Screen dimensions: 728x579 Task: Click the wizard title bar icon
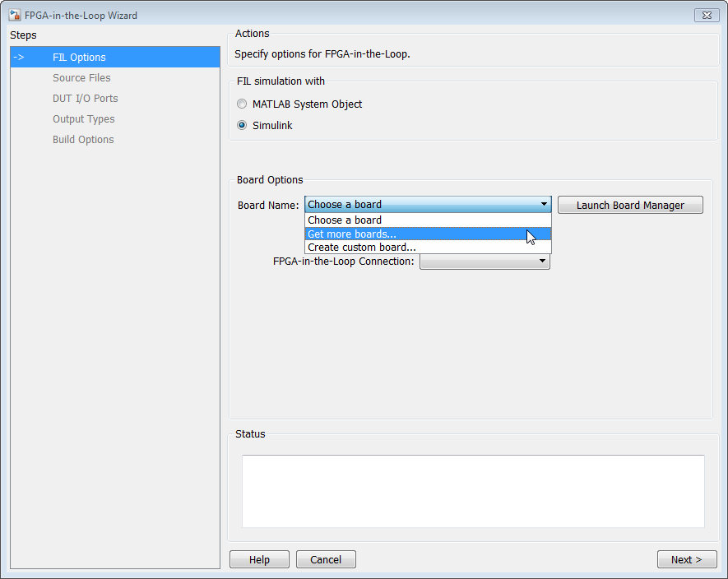[15, 15]
